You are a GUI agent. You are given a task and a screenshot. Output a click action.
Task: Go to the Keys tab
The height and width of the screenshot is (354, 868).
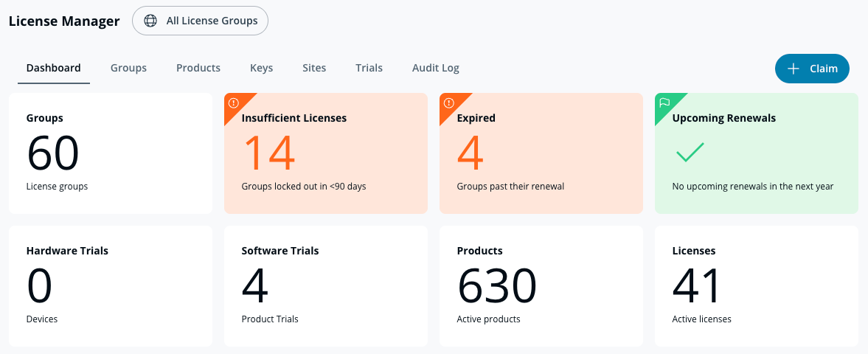(x=261, y=68)
